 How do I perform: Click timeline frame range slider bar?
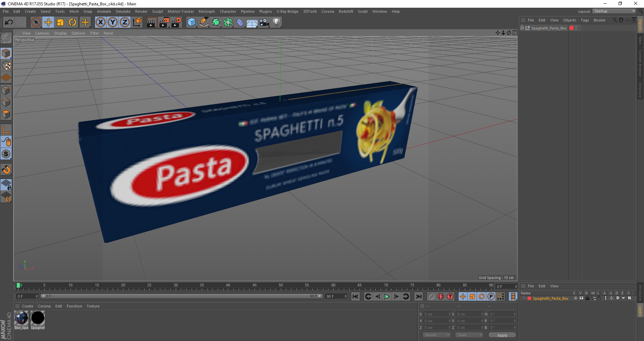181,296
